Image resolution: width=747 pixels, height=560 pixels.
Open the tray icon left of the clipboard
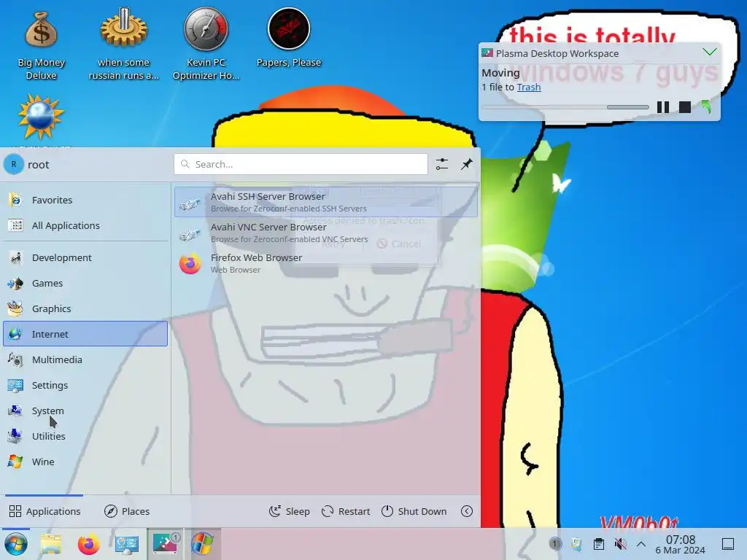pos(576,544)
